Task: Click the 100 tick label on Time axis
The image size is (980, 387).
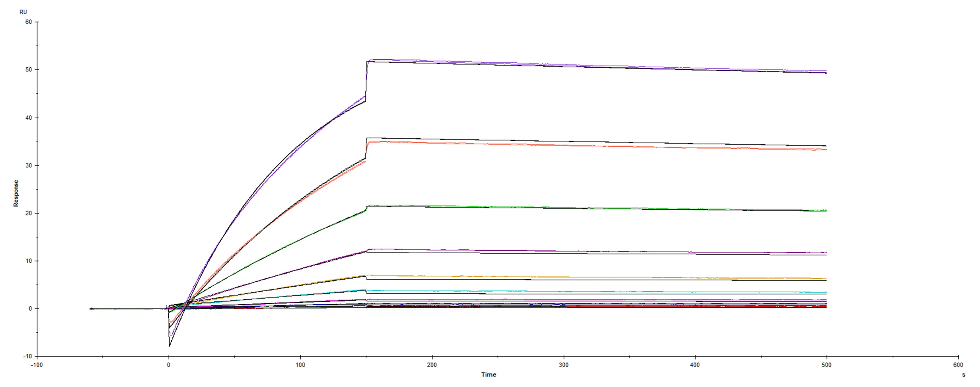Action: click(x=300, y=365)
